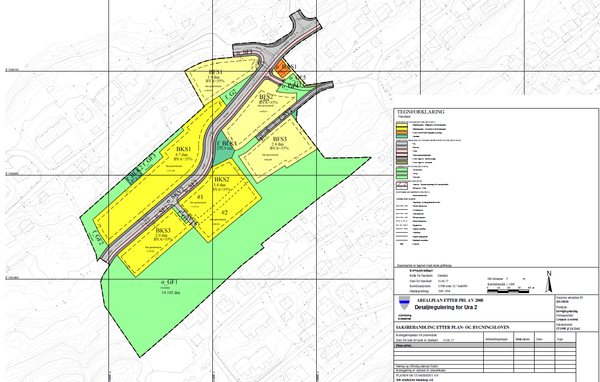600x382 pixels.
Task: Click the black and white scale bar
Action: (x=509, y=292)
